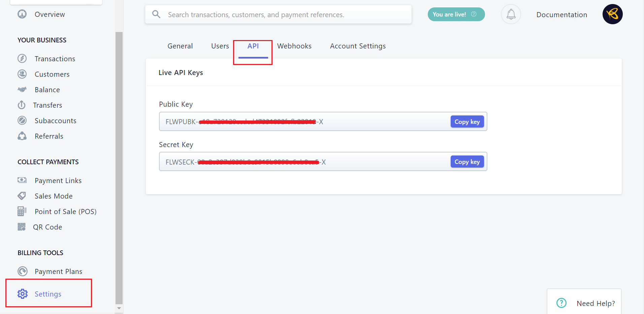Click the Payment Plans icon

23,271
